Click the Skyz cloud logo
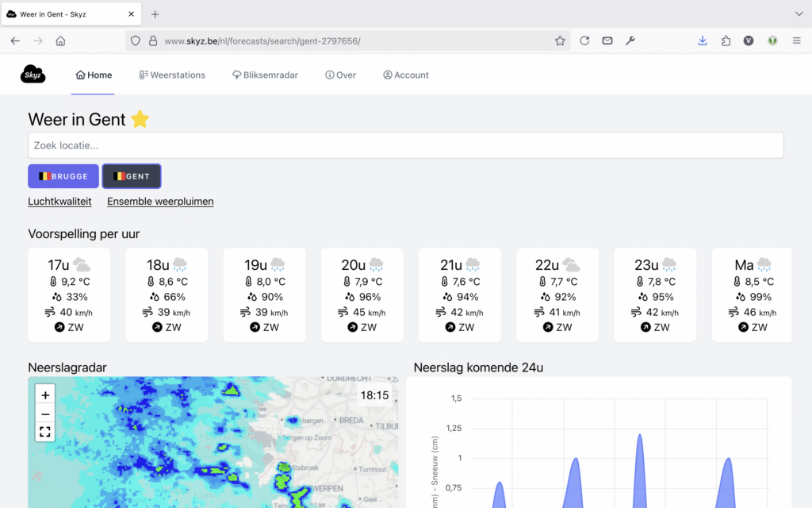This screenshot has width=812, height=508. coord(33,75)
